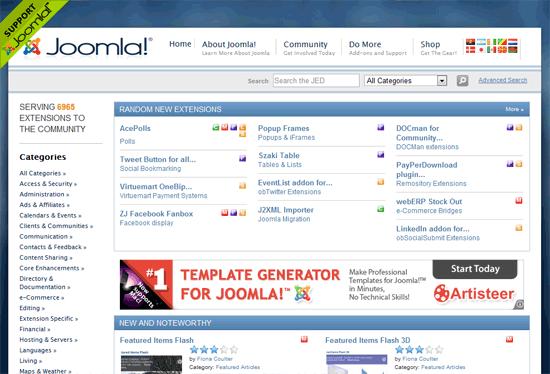This screenshot has height=374, width=550.
Task: Click Featured Items Flash red module icon
Action: coord(304,339)
